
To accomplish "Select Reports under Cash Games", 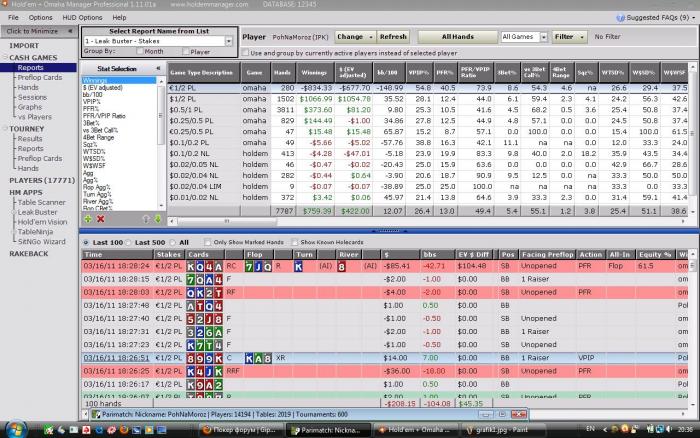I will point(30,67).
